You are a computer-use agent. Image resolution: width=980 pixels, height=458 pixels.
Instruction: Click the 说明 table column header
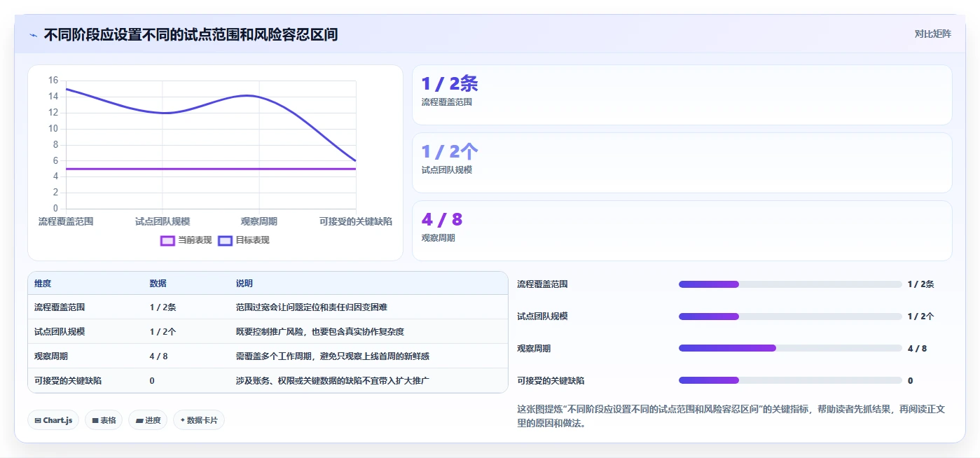click(244, 284)
